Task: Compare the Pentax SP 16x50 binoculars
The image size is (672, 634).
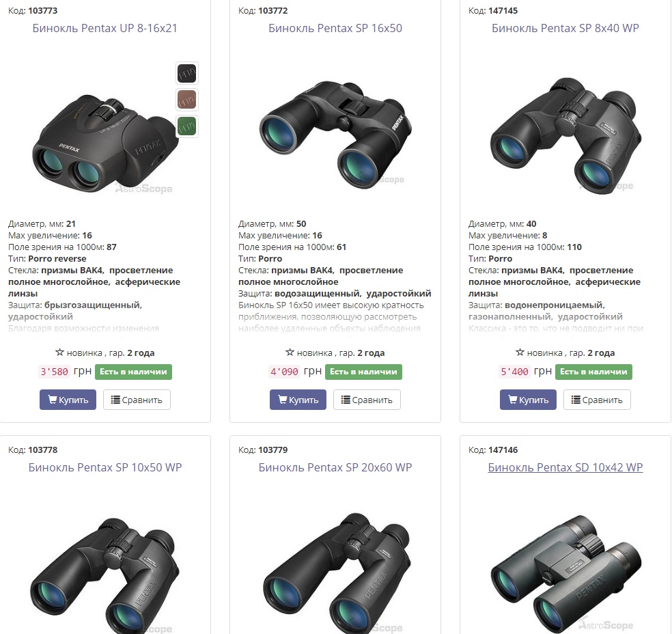Action: click(x=367, y=400)
